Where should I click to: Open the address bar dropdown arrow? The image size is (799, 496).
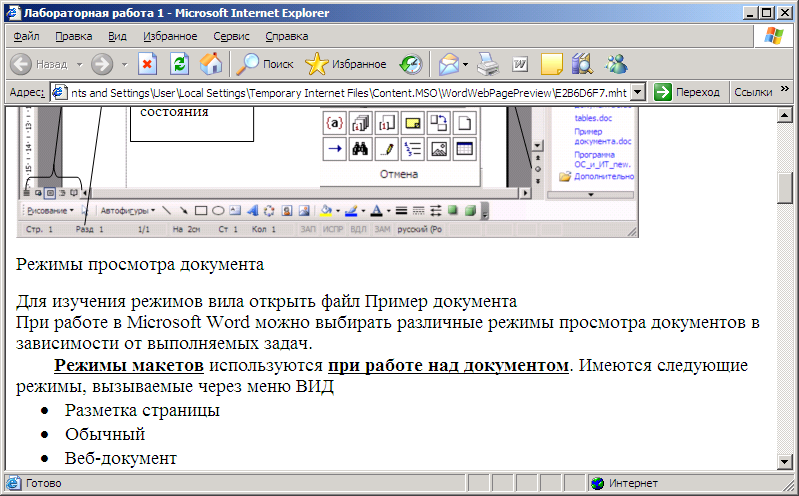(637, 93)
